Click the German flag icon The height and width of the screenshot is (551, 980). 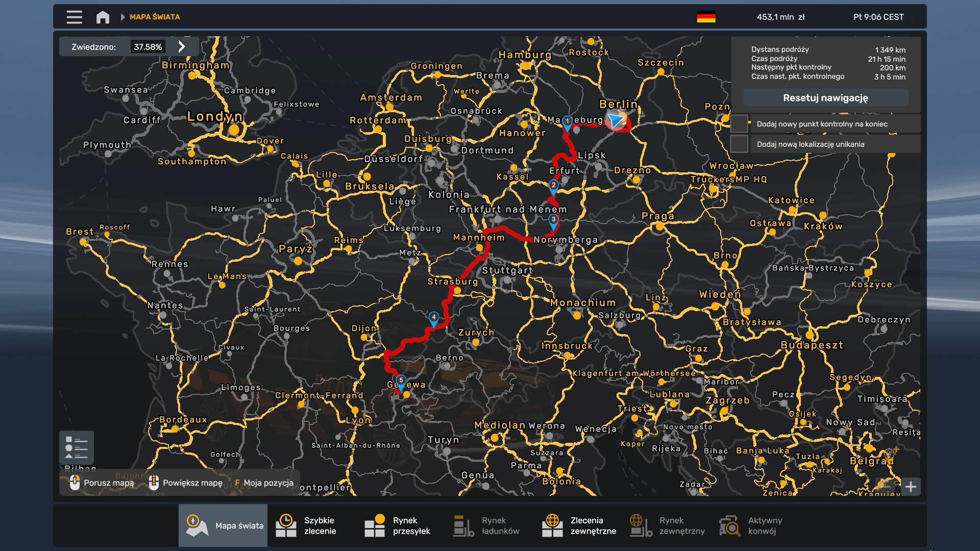coord(706,17)
